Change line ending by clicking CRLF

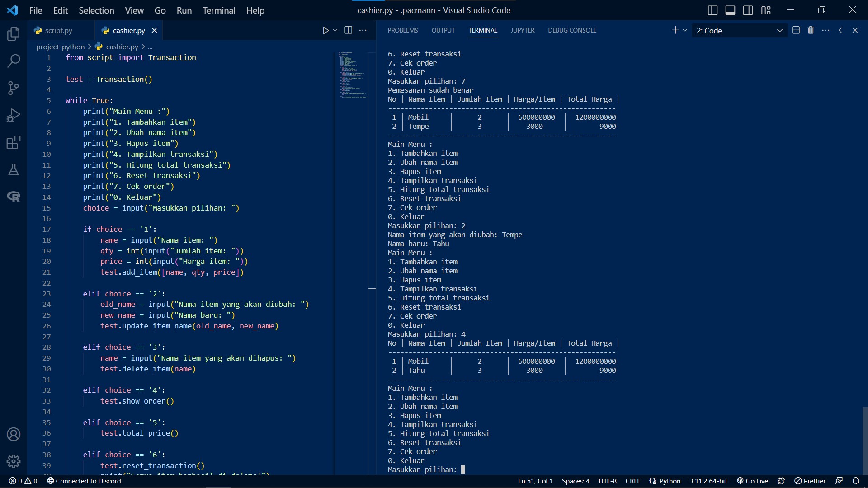pos(633,481)
